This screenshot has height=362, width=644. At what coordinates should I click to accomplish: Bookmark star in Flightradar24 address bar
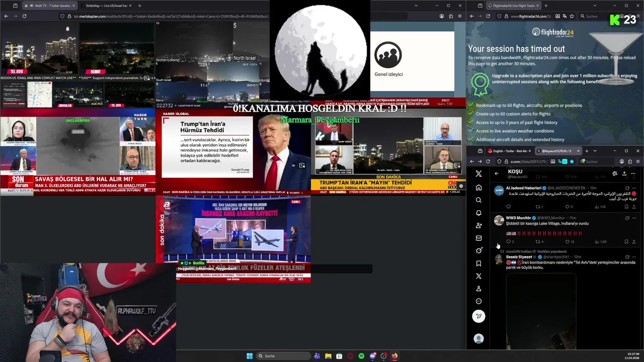pos(572,16)
